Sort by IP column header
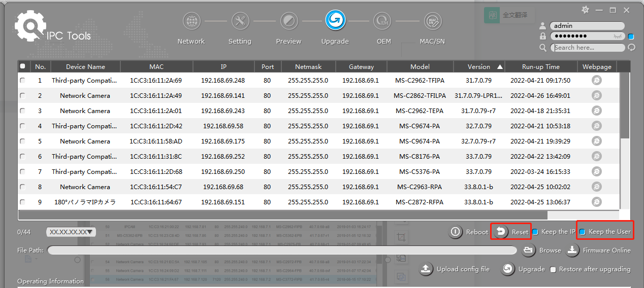This screenshot has width=644, height=288. pyautogui.click(x=223, y=66)
